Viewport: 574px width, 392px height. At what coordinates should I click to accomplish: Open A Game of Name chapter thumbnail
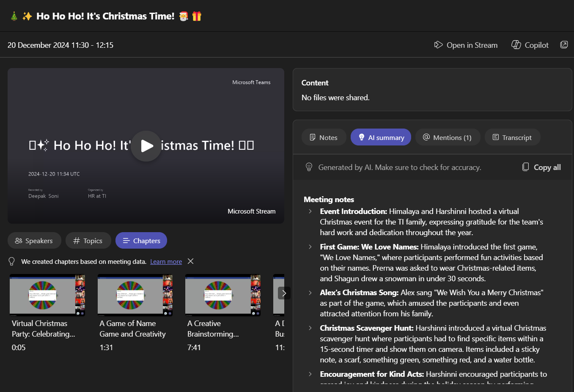[135, 295]
